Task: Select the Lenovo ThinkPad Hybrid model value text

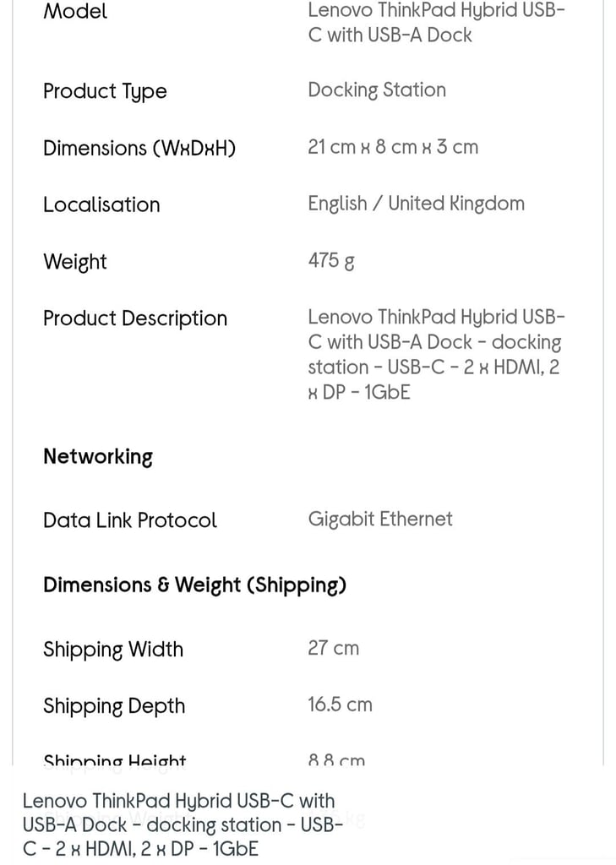Action: click(436, 22)
